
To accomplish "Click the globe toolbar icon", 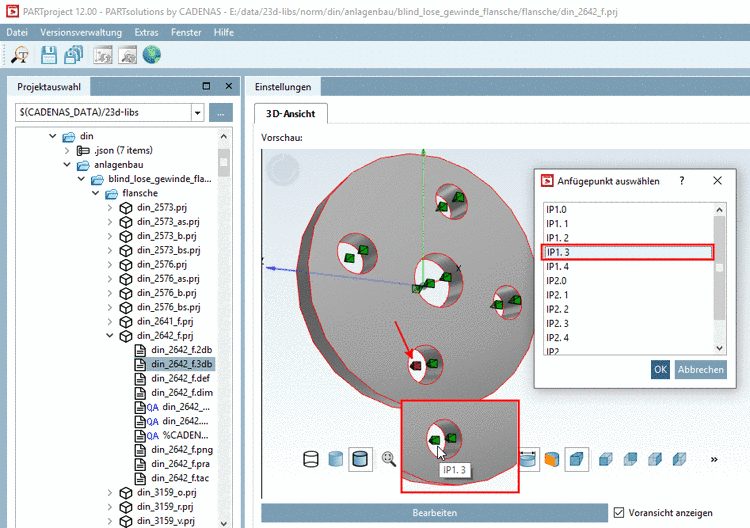I will (152, 55).
